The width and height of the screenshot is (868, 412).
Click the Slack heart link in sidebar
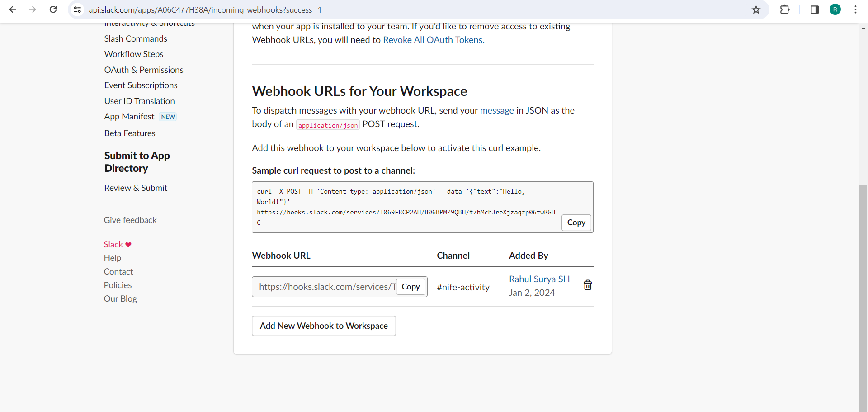pyautogui.click(x=117, y=244)
